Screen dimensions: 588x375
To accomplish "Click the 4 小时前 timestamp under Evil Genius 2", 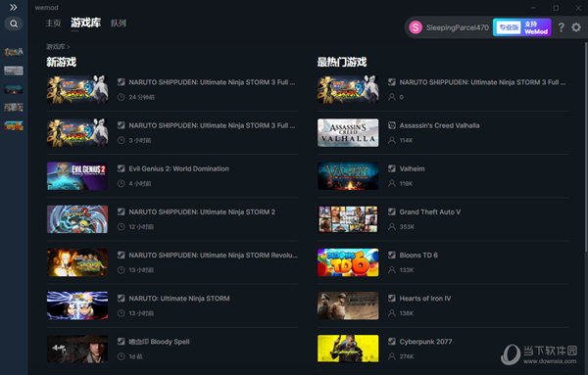I will pyautogui.click(x=140, y=183).
